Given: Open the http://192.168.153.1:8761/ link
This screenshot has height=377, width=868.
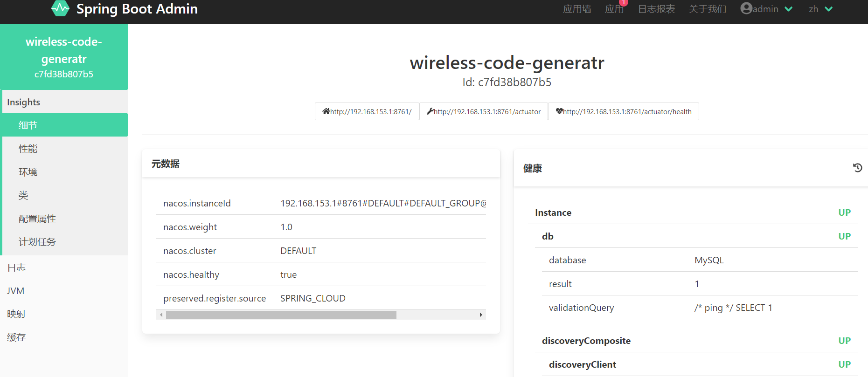Looking at the screenshot, I should (x=367, y=111).
